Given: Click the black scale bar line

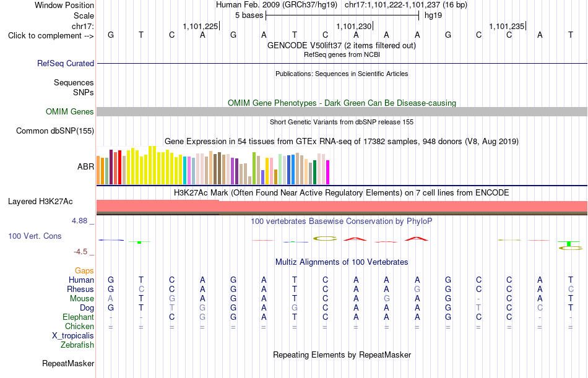Looking at the screenshot, I should [x=342, y=15].
